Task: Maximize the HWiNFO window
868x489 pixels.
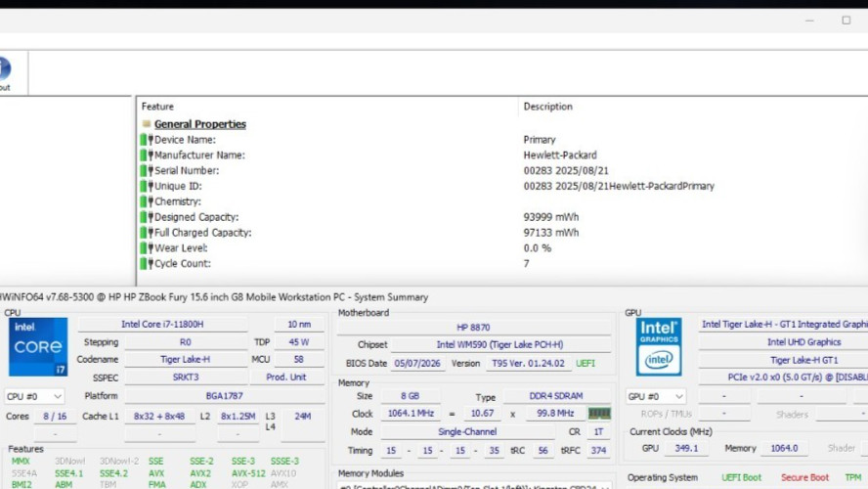Action: coord(846,21)
